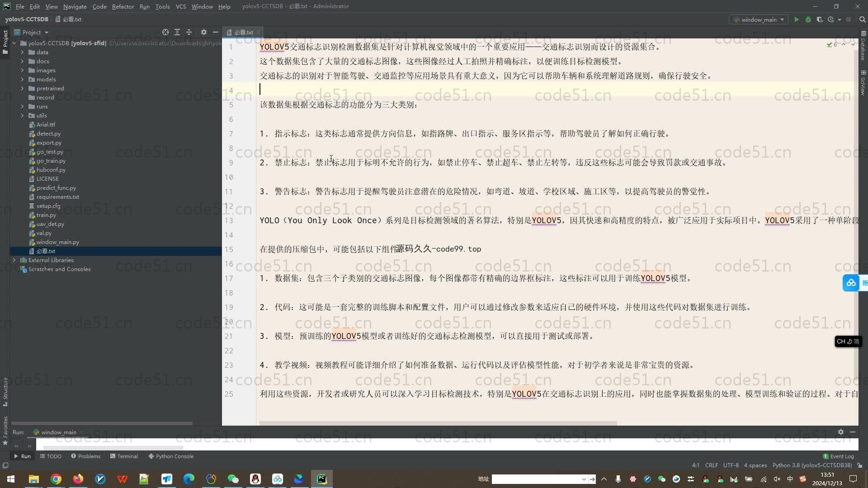Open Project panel settings gear
Viewport: 868px width, 488px height.
(203, 32)
